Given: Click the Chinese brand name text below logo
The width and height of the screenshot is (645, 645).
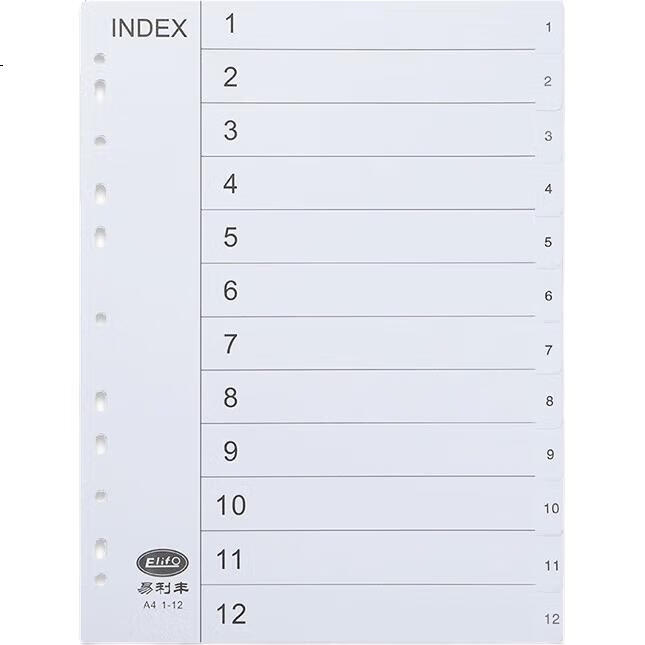Looking at the screenshot, I should click(x=162, y=588).
